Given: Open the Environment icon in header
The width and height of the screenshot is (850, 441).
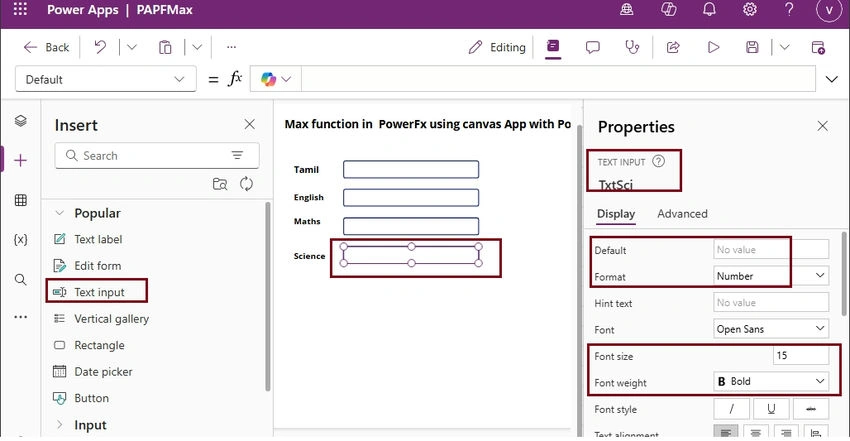Looking at the screenshot, I should tap(627, 9).
